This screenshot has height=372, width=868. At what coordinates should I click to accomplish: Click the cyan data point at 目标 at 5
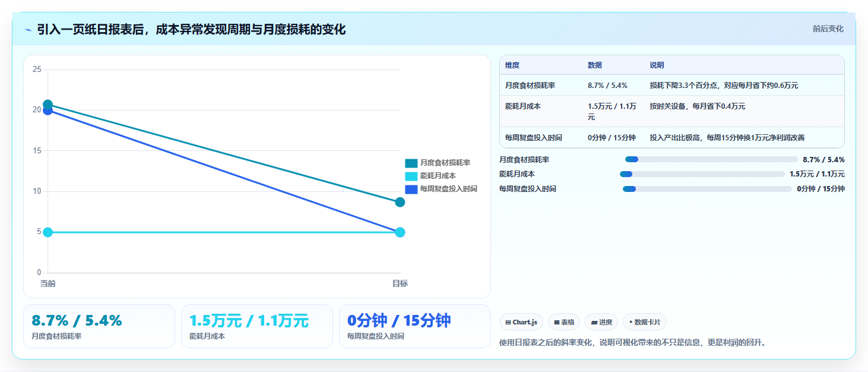pos(400,232)
